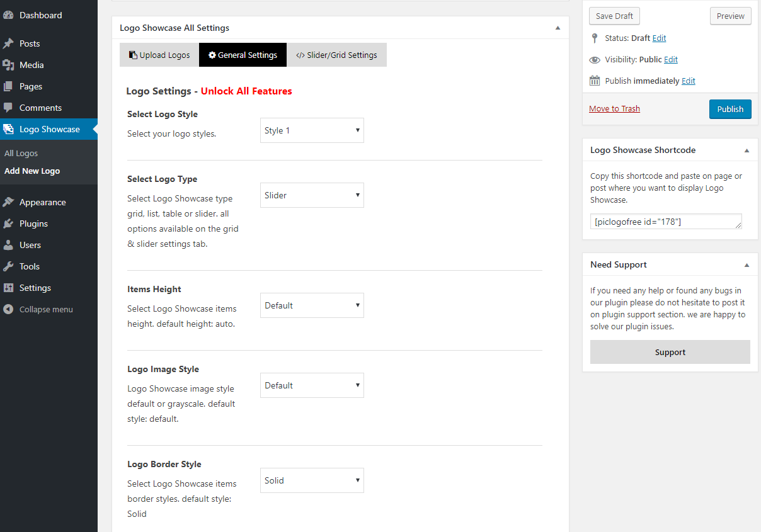The image size is (761, 532).
Task: Click the Appearance paintbrush icon
Action: 8,202
